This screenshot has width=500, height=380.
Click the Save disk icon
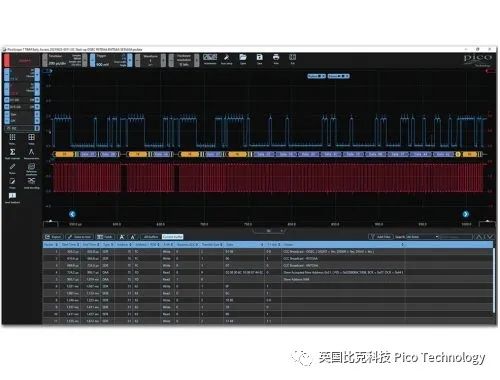259,59
